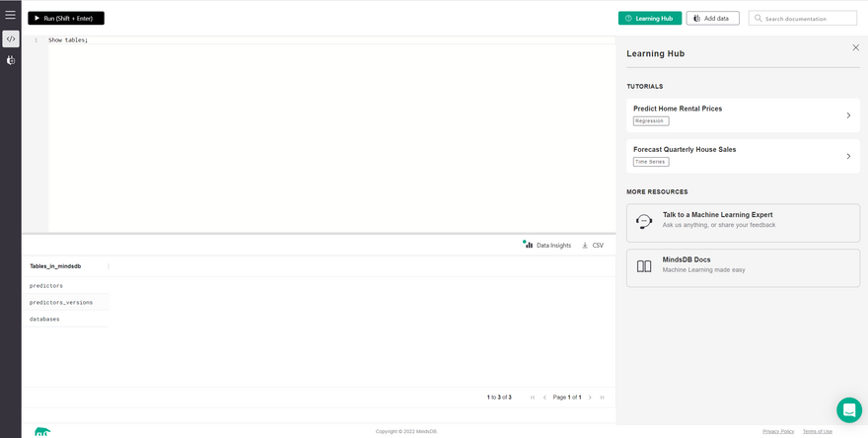Click the Data Insights chart icon
Viewport: 868px width, 438px height.
click(x=528, y=245)
